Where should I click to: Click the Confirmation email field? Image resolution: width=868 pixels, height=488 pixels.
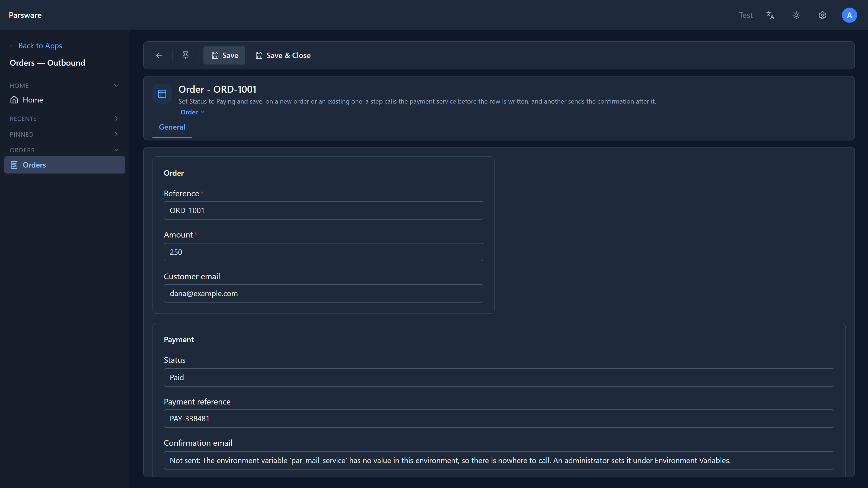click(x=499, y=460)
